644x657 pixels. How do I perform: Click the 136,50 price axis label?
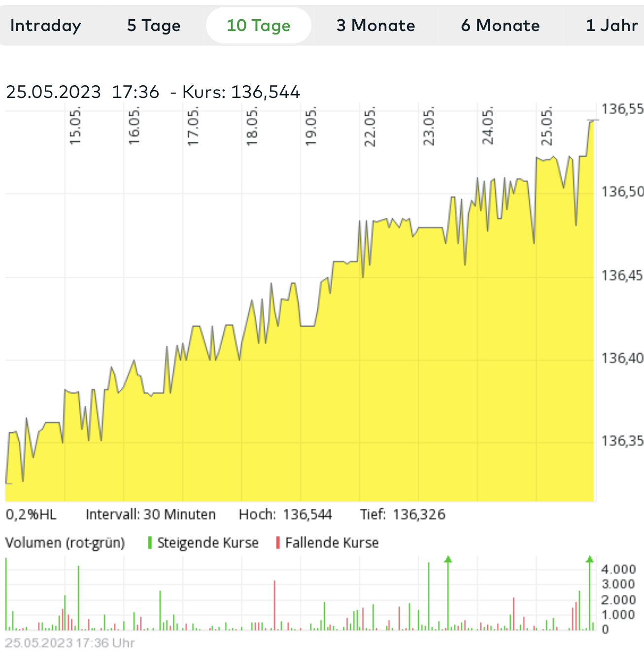pyautogui.click(x=622, y=192)
